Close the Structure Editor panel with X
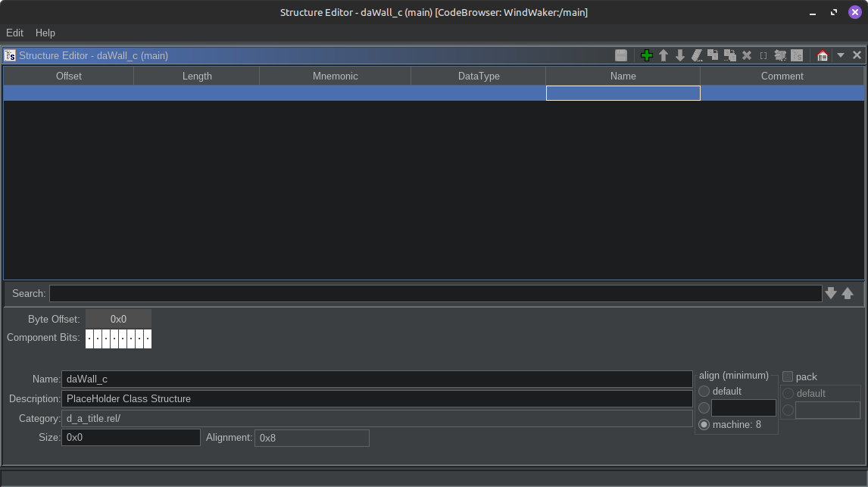 point(857,55)
